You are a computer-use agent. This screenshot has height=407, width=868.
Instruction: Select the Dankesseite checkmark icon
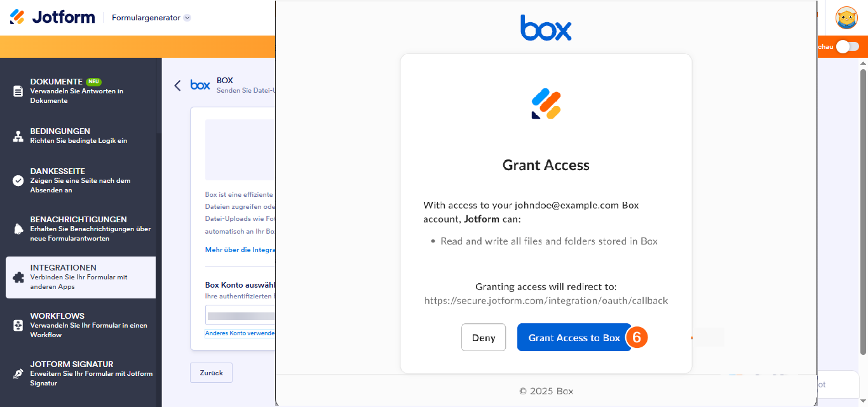click(17, 180)
